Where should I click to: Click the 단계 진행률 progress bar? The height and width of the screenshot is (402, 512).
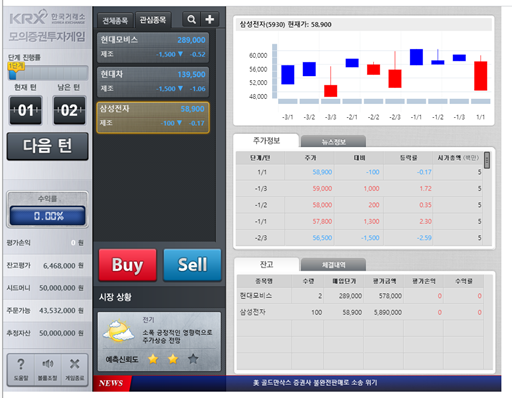48,73
